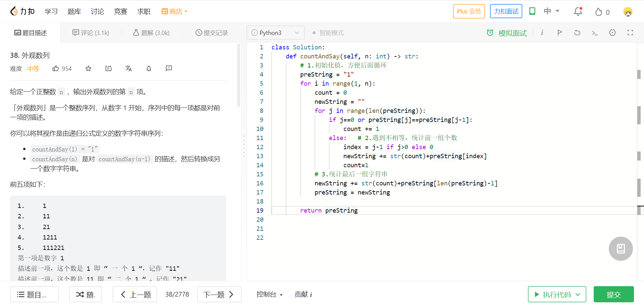Open the 题库 problem bank
644x307 pixels.
[x=74, y=11]
